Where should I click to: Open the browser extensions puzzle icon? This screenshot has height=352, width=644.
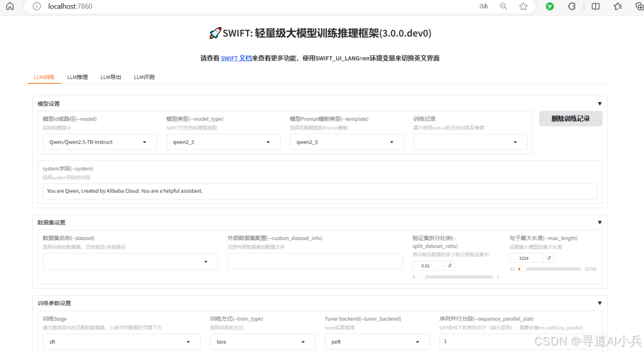click(x=572, y=6)
